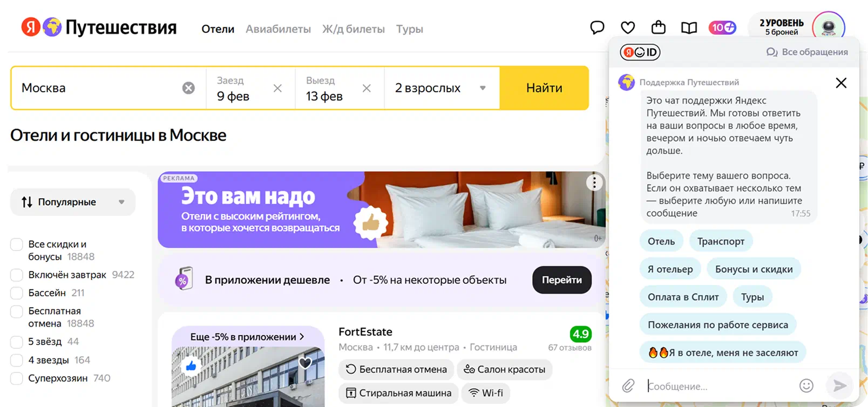Enable Включён завтрак filter
The width and height of the screenshot is (868, 407).
pos(17,275)
